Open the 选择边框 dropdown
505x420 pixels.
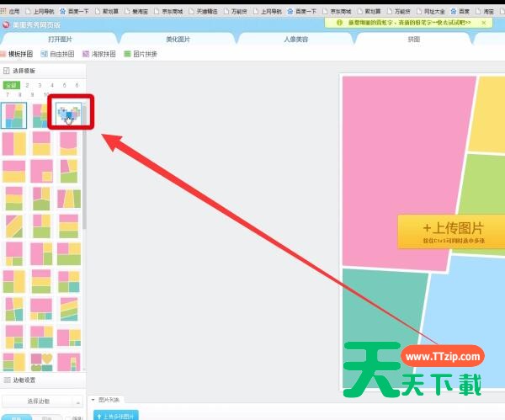[42, 401]
